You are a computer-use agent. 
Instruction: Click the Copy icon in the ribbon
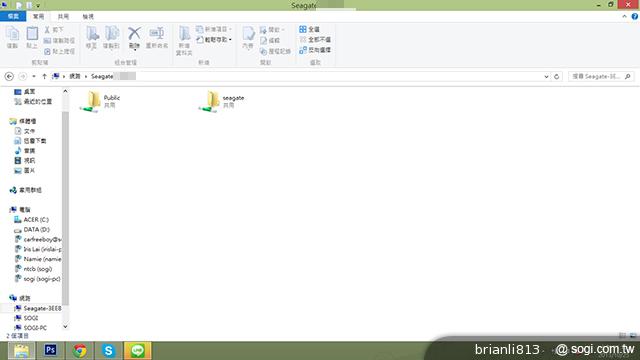click(x=12, y=34)
